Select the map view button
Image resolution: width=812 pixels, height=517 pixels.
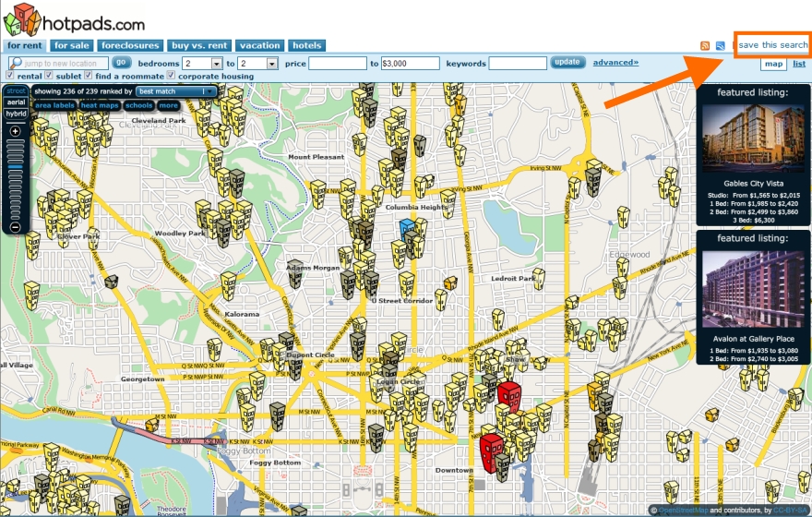pos(773,64)
